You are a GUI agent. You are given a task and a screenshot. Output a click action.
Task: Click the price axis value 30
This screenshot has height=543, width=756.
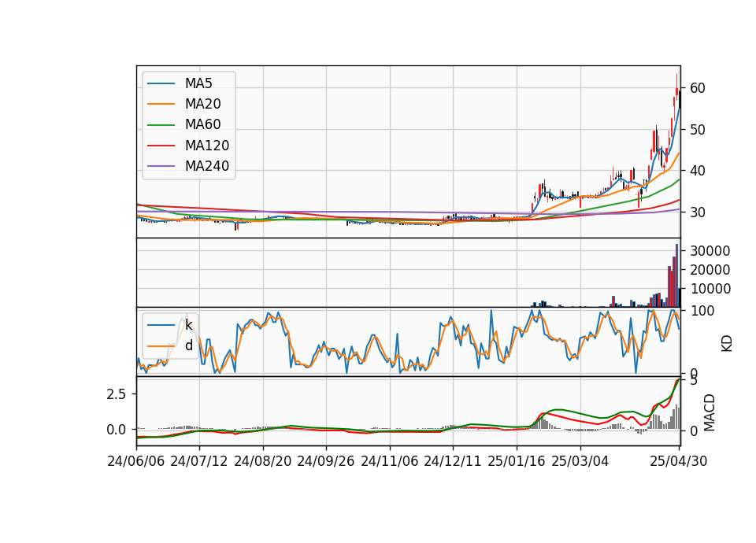coord(698,212)
